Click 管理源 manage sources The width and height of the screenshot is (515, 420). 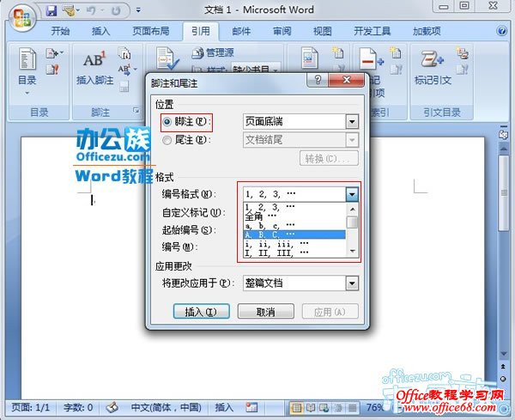click(214, 52)
